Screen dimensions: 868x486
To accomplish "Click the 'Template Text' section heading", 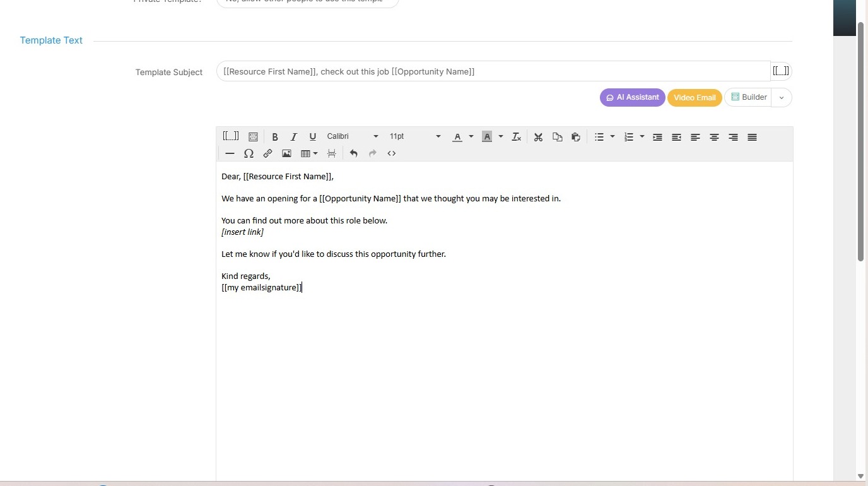I will (51, 40).
